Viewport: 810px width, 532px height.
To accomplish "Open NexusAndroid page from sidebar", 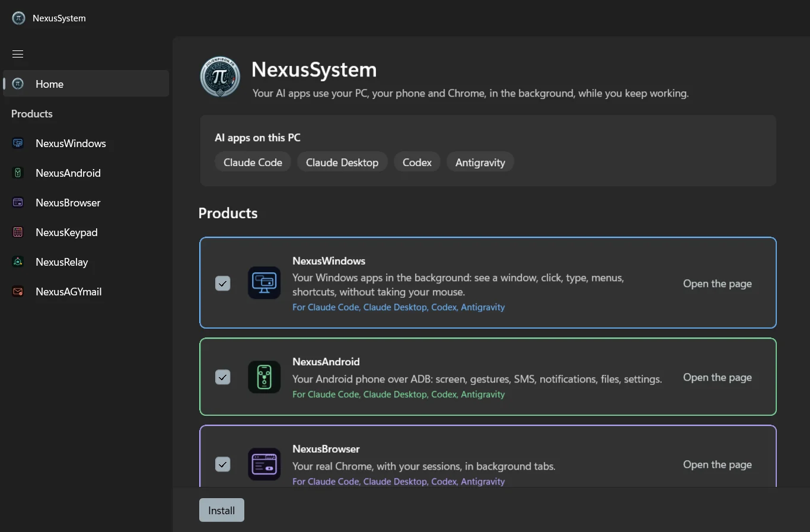I will 86,173.
